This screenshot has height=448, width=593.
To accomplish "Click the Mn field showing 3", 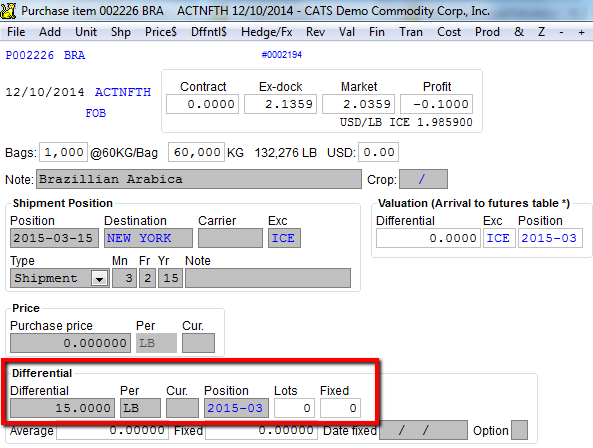I will 124,278.
